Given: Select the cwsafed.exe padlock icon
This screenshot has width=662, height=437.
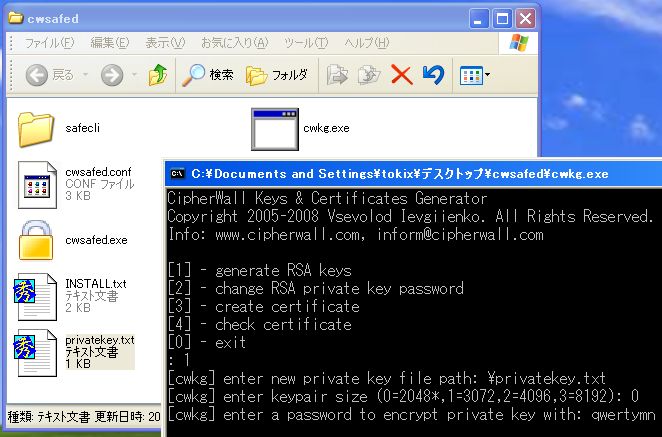Looking at the screenshot, I should 36,241.
